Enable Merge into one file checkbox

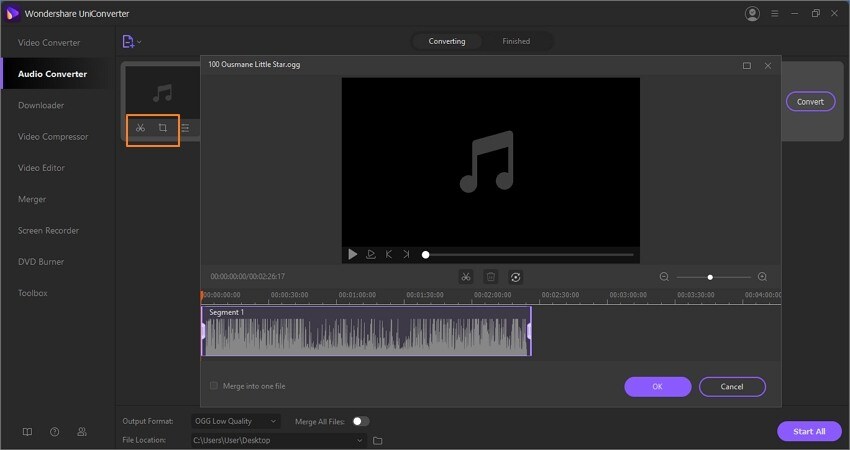pos(214,386)
